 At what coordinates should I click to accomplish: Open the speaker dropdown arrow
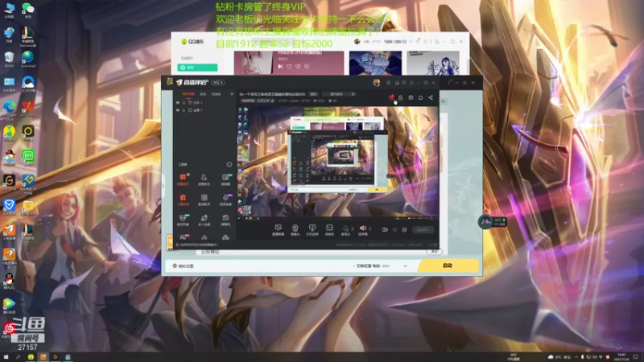[x=370, y=229]
